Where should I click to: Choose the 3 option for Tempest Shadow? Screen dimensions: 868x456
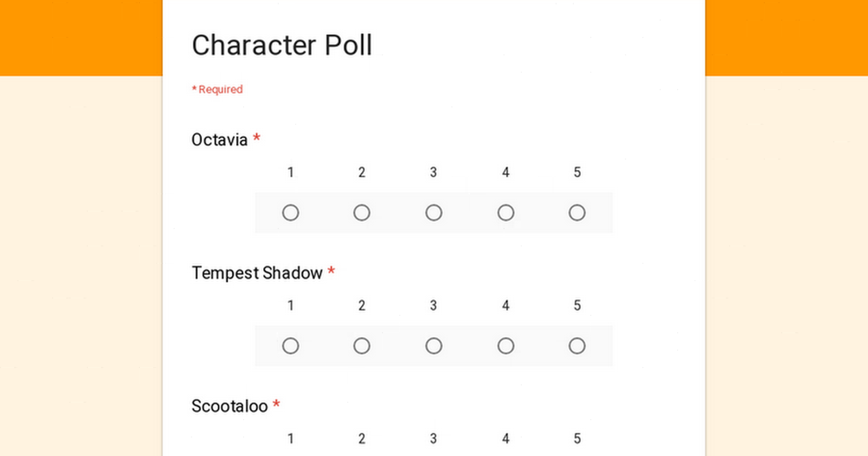pyautogui.click(x=433, y=346)
